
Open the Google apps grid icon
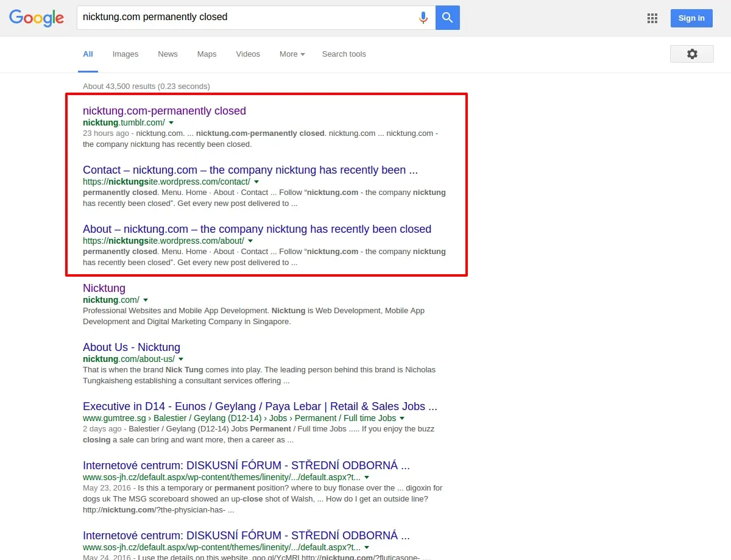click(652, 18)
